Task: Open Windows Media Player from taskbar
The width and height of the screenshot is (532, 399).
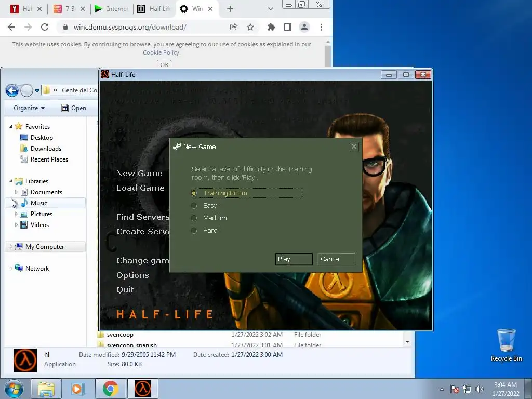Action: 77,389
